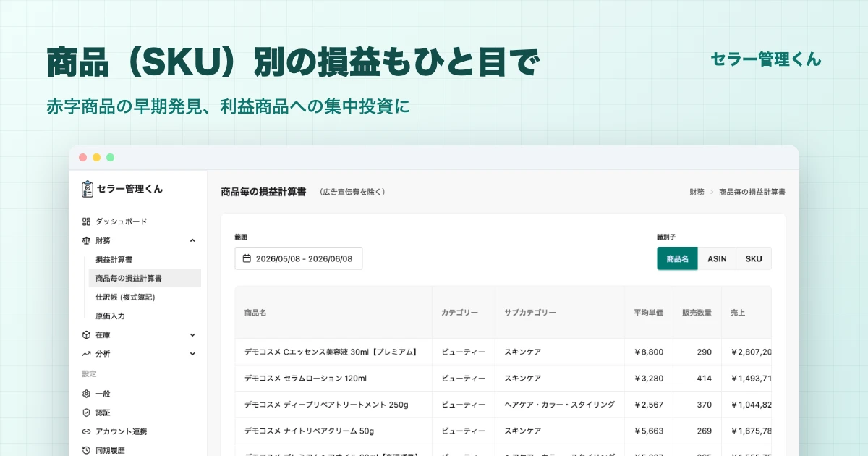Select row デモコスメ ナイトリペアクリーム 50g
Image resolution: width=868 pixels, height=456 pixels.
503,431
